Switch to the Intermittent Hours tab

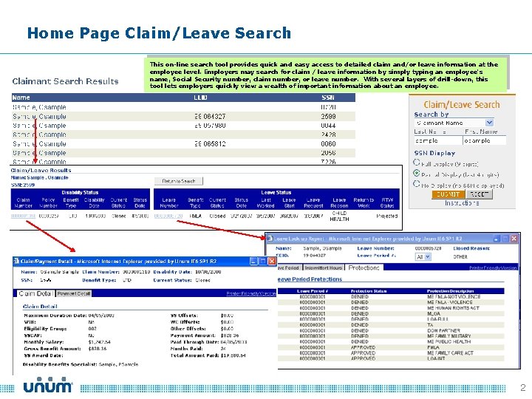pyautogui.click(x=324, y=267)
